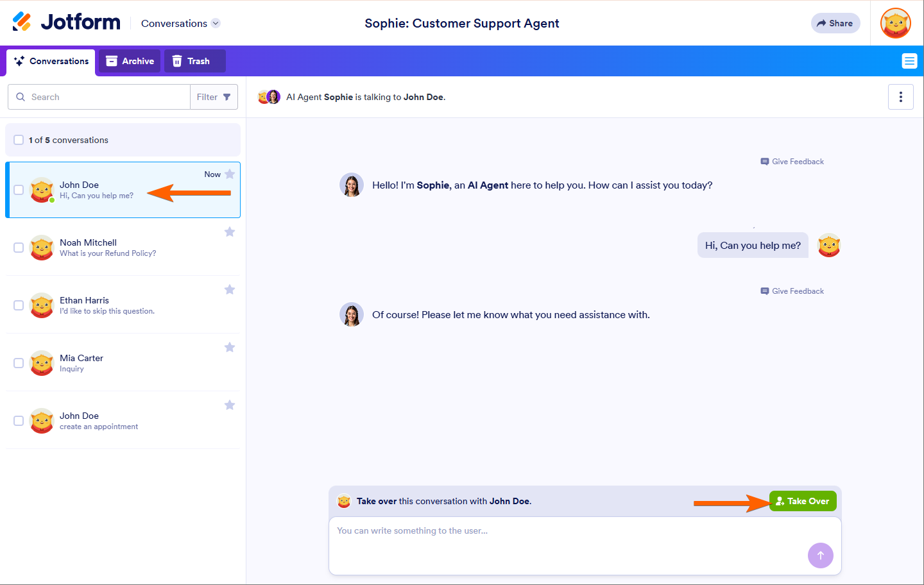The height and width of the screenshot is (585, 924).
Task: Click the Share button
Action: click(x=835, y=23)
